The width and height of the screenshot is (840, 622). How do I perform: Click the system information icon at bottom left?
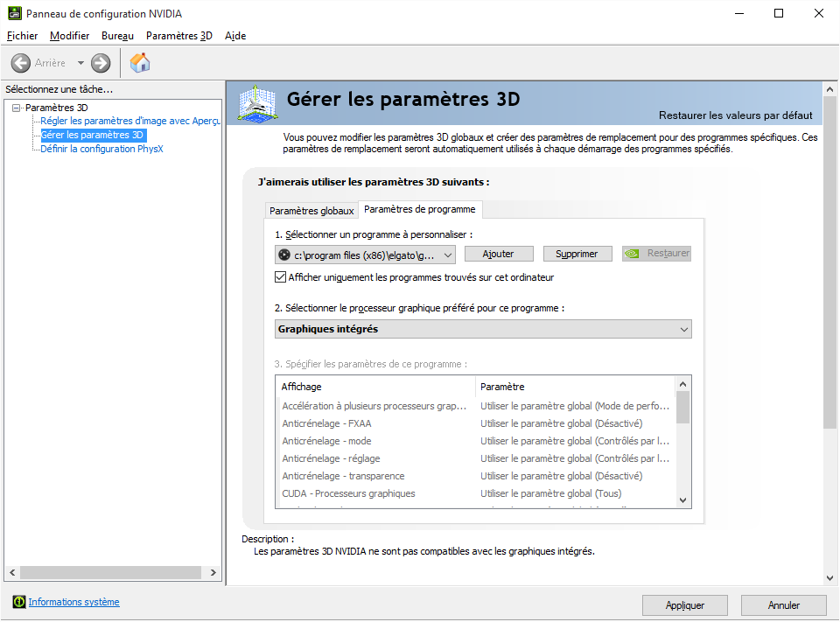click(19, 602)
